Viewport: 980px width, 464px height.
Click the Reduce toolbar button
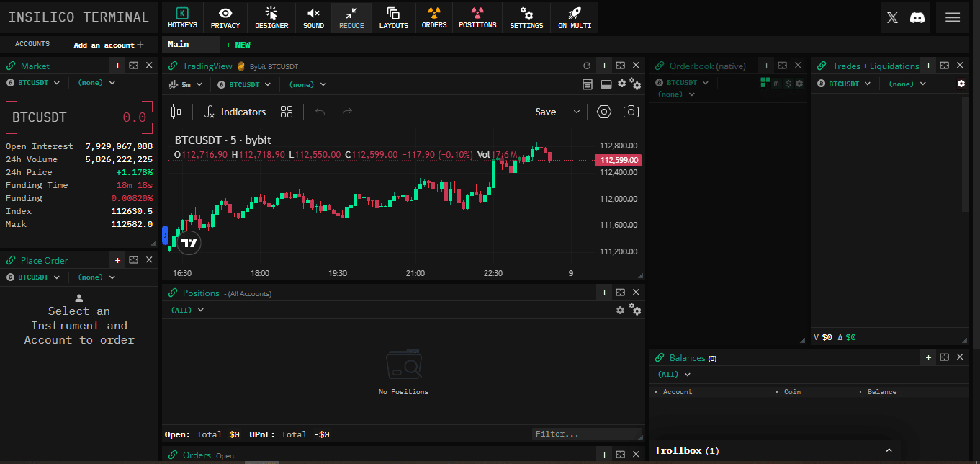351,18
